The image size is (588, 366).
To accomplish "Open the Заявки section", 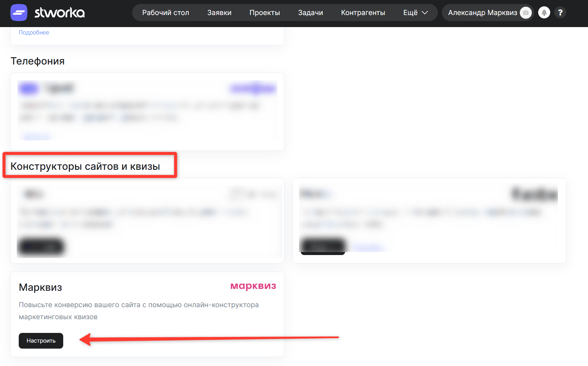I will 219,13.
